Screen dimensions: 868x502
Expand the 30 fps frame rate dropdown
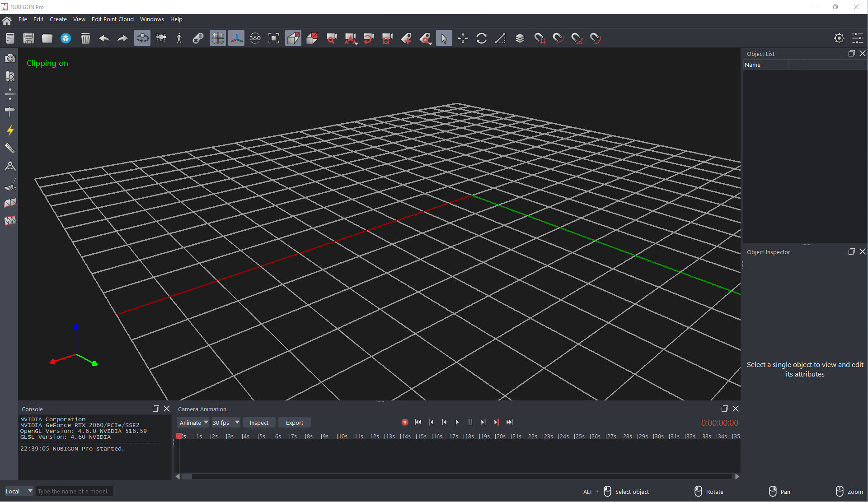(x=225, y=423)
